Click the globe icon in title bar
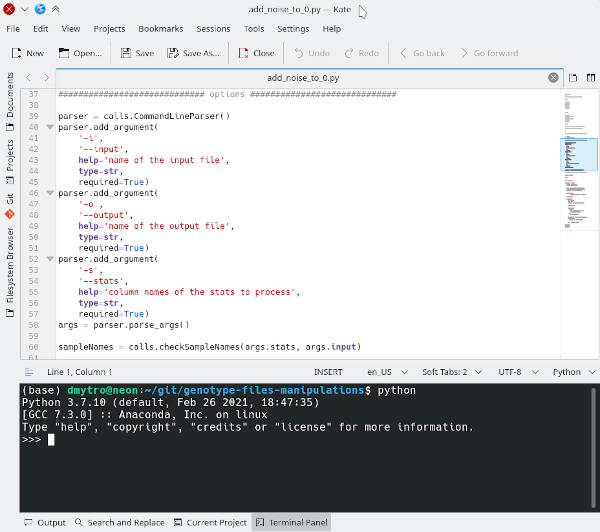600x532 pixels. [x=40, y=9]
